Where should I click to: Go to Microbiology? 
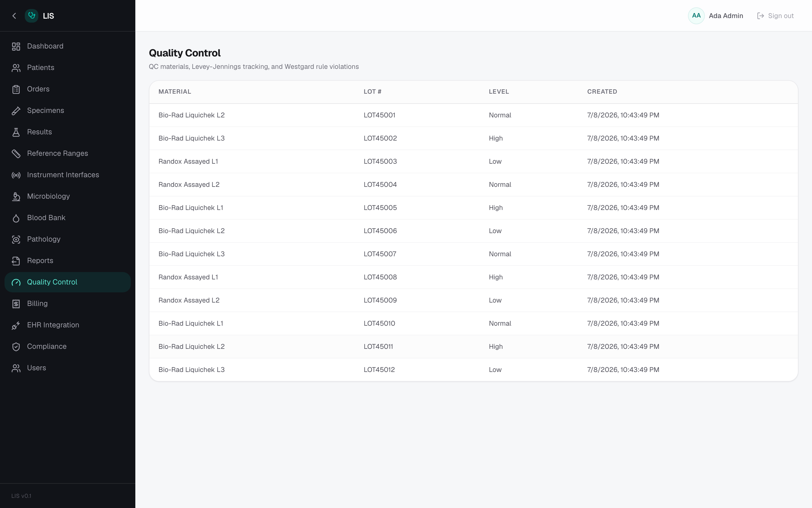(67, 196)
